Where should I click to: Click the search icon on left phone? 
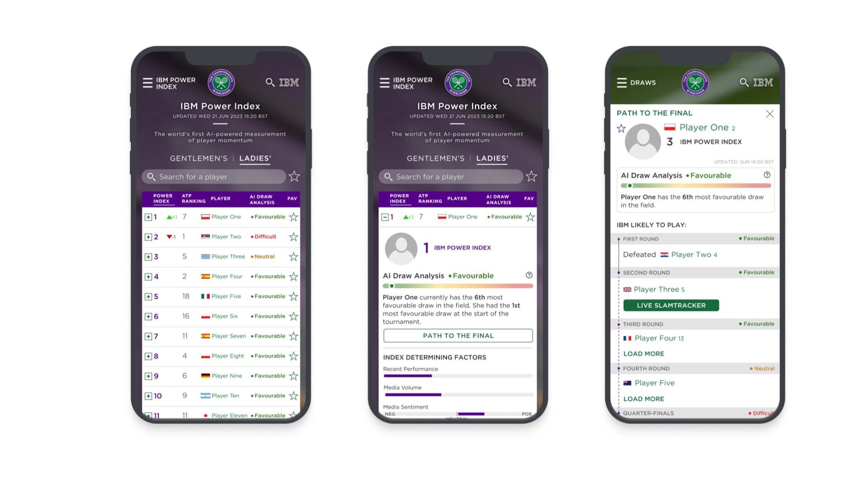[x=269, y=82]
